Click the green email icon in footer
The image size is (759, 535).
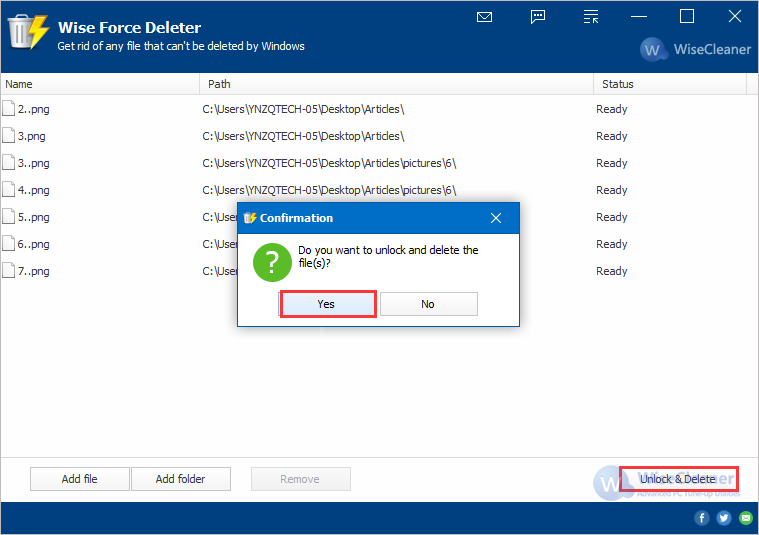(746, 518)
